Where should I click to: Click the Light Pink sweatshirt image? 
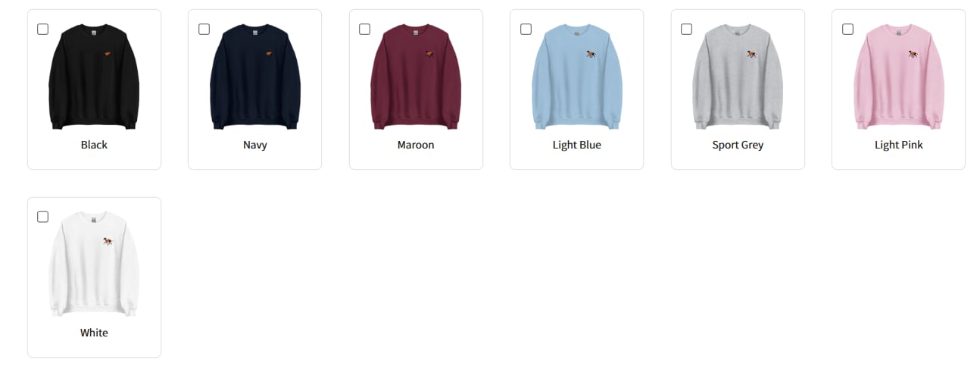(899, 76)
